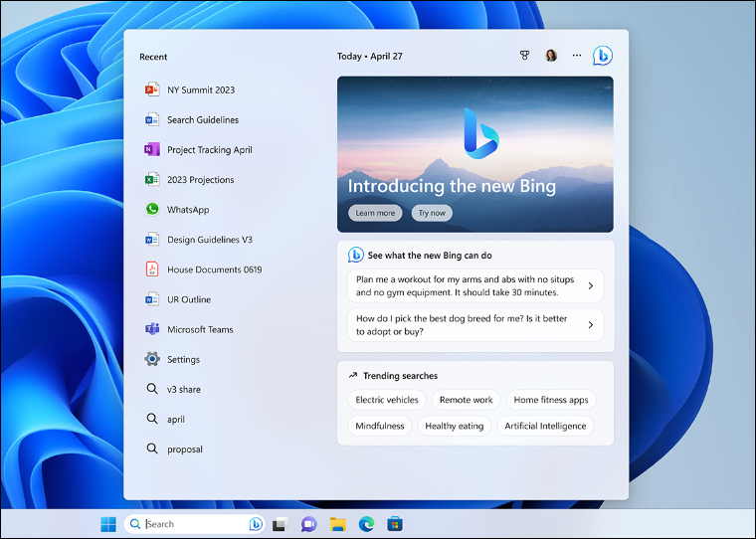Click the search icon beside proposal

pyautogui.click(x=152, y=449)
